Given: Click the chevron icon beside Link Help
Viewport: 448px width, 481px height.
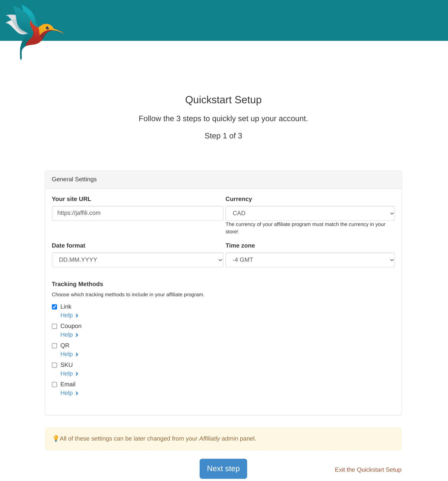Looking at the screenshot, I should [x=77, y=315].
